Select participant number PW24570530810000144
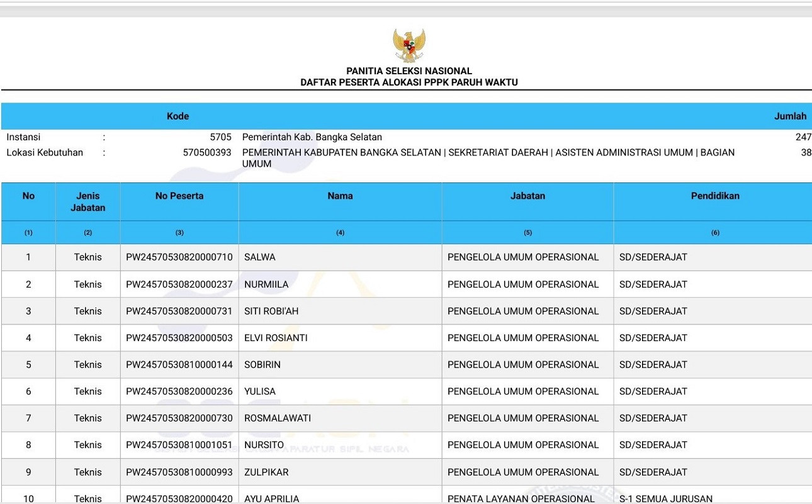Screen dimensions: 812x504 tap(179, 365)
